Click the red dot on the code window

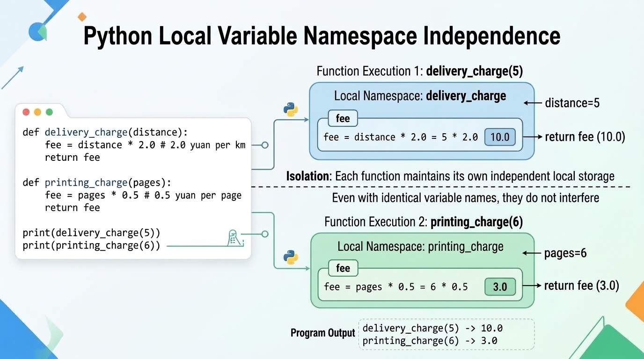tap(26, 112)
